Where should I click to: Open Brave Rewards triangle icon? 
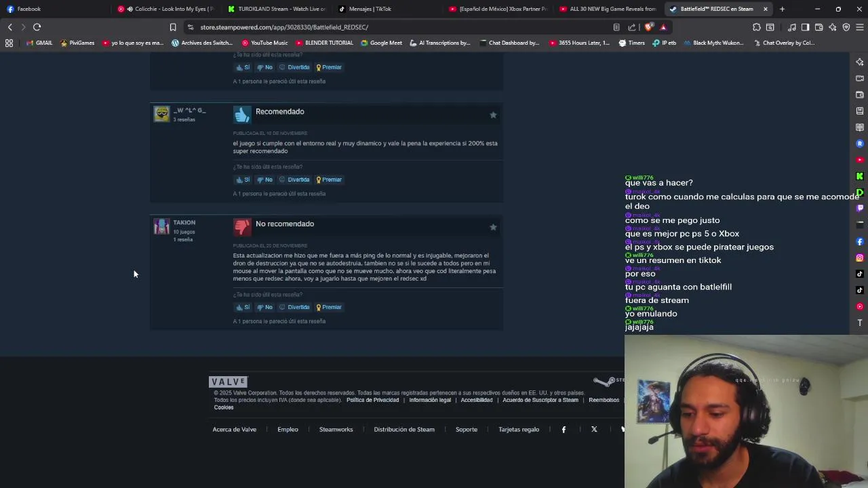pos(663,27)
